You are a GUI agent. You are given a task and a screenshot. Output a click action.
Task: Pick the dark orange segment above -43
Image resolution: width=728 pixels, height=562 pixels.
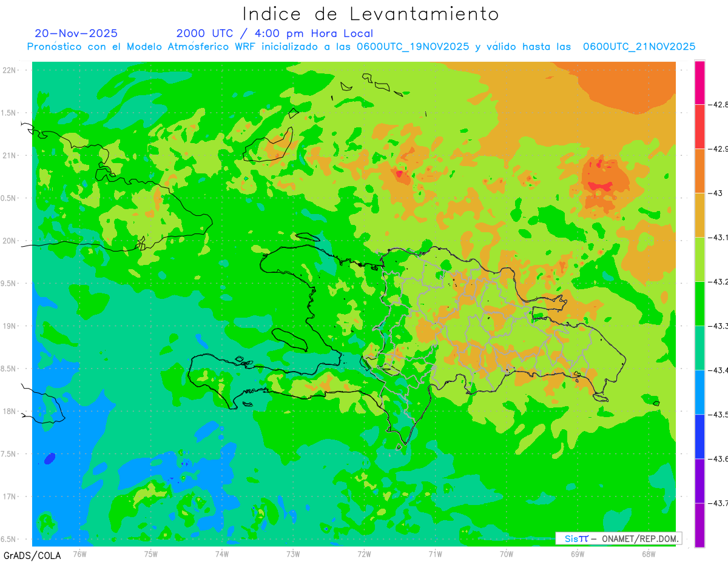coord(699,171)
